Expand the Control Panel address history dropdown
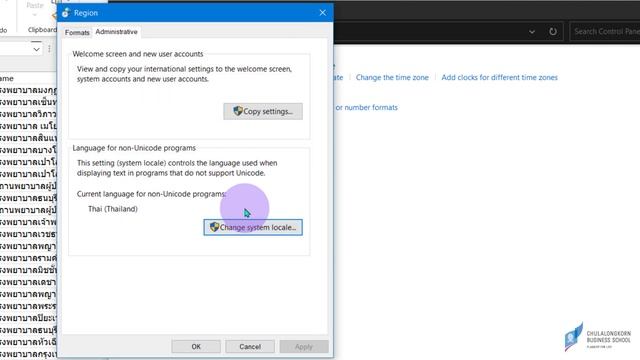This screenshot has width=640, height=360. pyautogui.click(x=532, y=31)
